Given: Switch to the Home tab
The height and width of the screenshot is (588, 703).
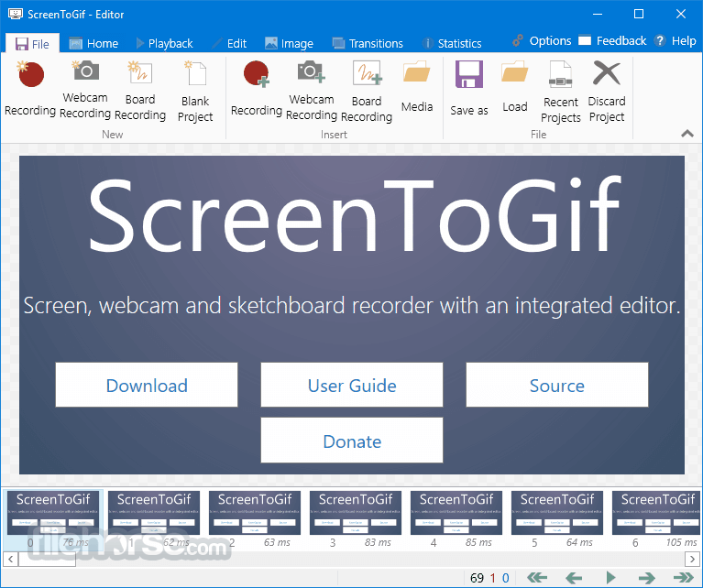Looking at the screenshot, I should pos(93,43).
